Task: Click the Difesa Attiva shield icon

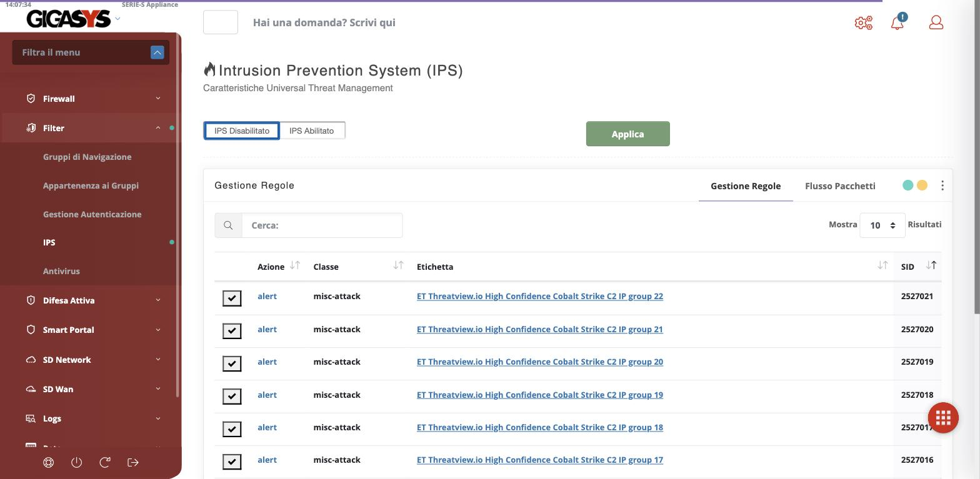Action: (x=31, y=300)
